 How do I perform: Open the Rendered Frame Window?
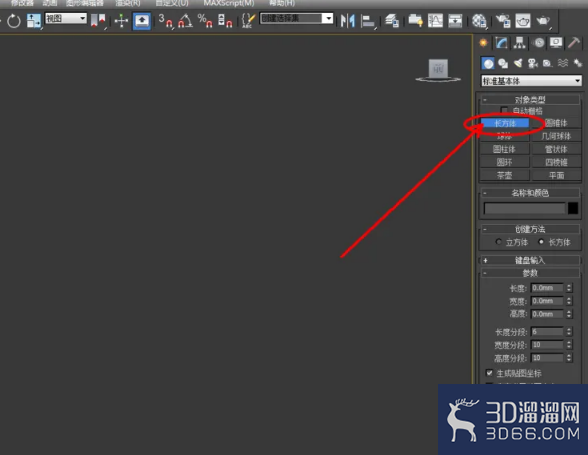click(523, 21)
